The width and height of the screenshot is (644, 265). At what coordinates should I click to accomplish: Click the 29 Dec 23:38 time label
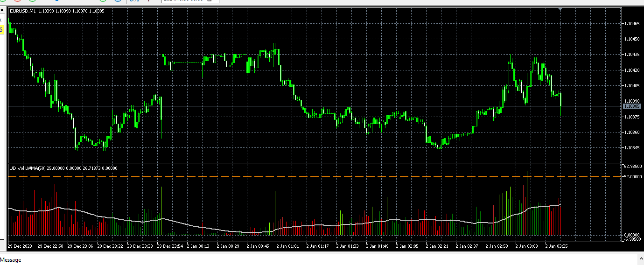coord(140,246)
